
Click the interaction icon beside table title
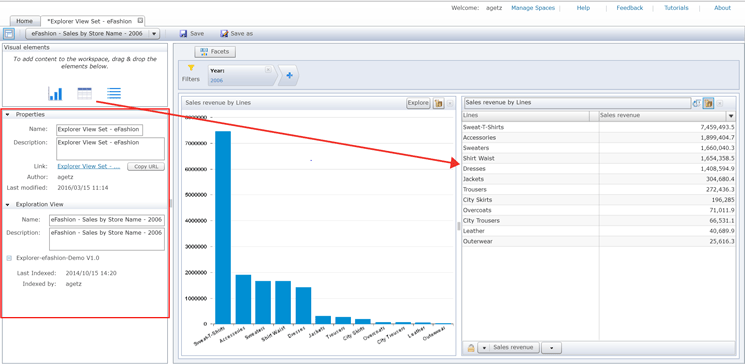click(697, 103)
